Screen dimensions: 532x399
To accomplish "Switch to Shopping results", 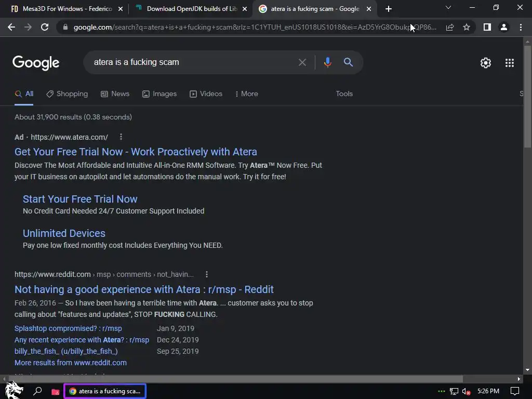I will pyautogui.click(x=67, y=94).
